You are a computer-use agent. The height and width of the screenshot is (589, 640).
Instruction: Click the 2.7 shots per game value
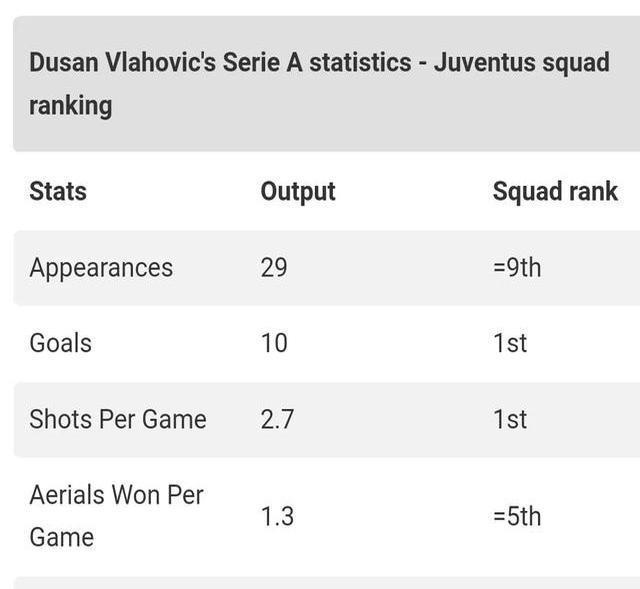point(277,419)
